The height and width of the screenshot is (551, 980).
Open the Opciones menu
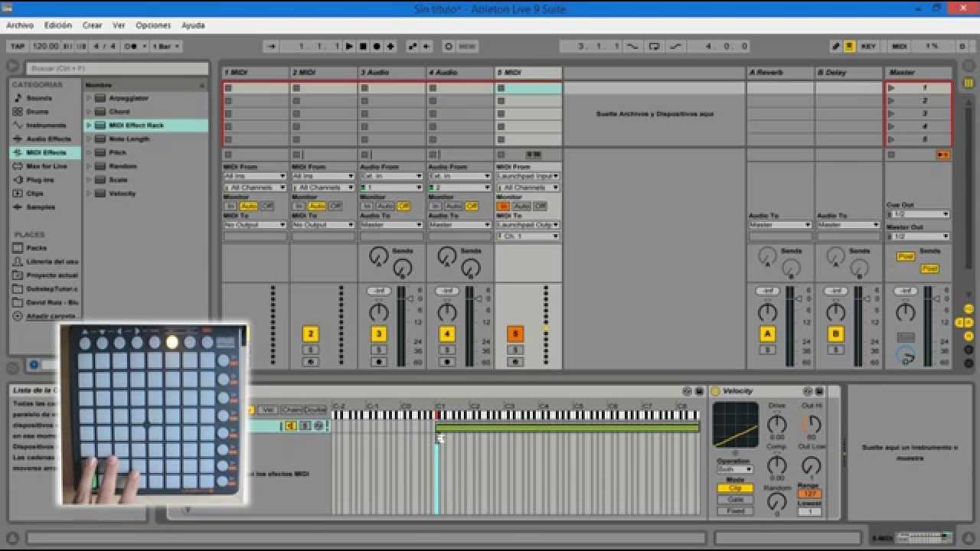tap(154, 25)
